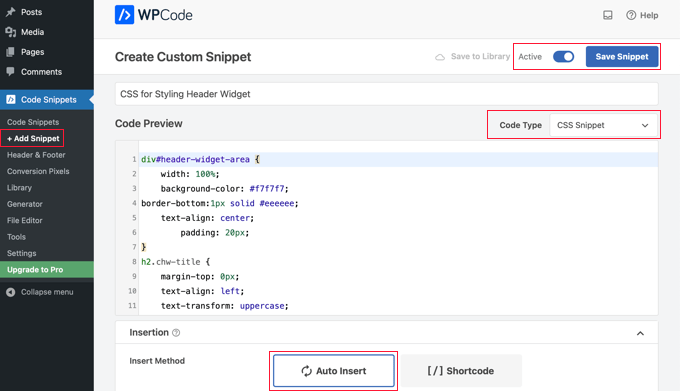
Task: Click the snippet title input field
Action: click(x=386, y=94)
